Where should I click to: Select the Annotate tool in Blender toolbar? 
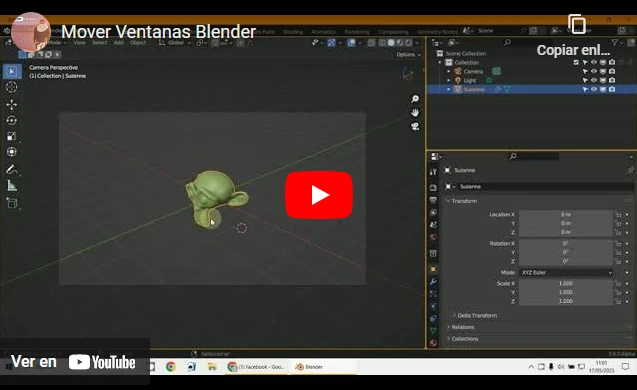click(x=12, y=170)
